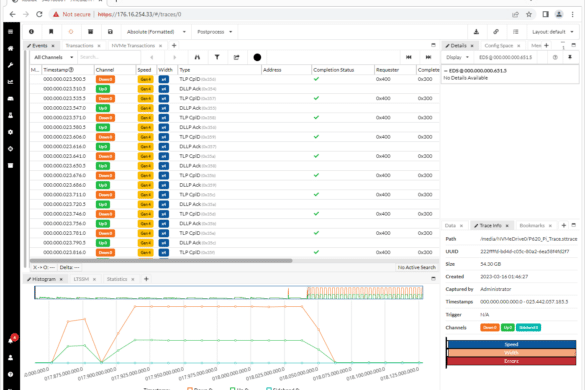This screenshot has width=585, height=390.
Task: Click the download icon in toolbar
Action: click(476, 32)
